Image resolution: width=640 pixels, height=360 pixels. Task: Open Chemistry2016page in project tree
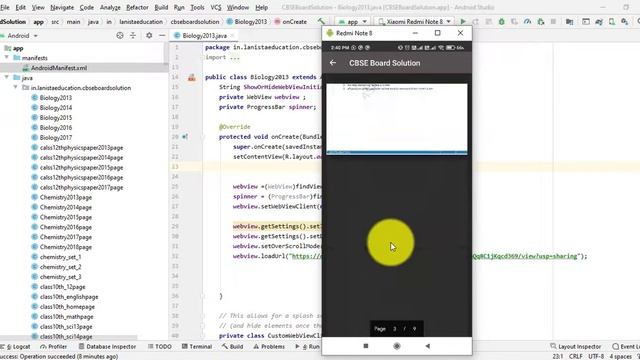click(x=65, y=227)
